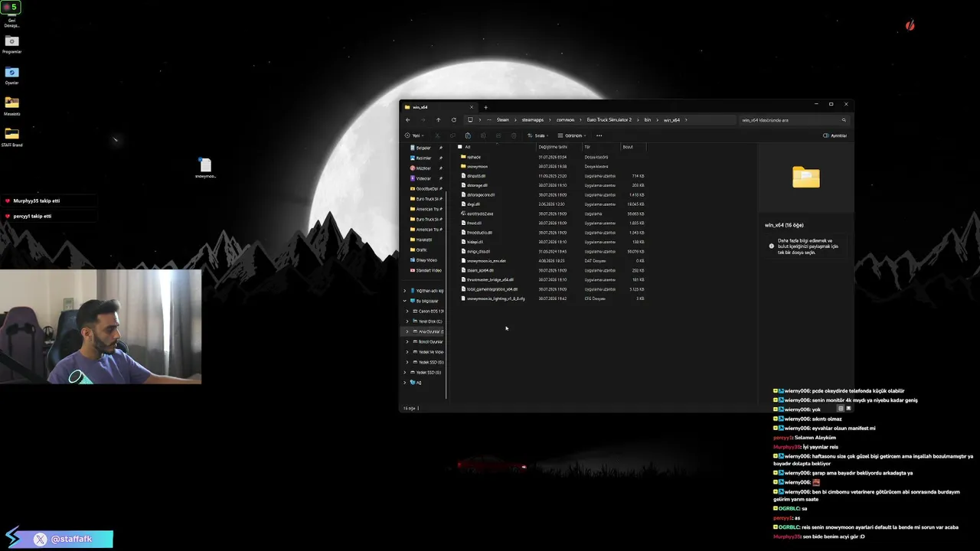Expand the Ağ network node

[405, 383]
